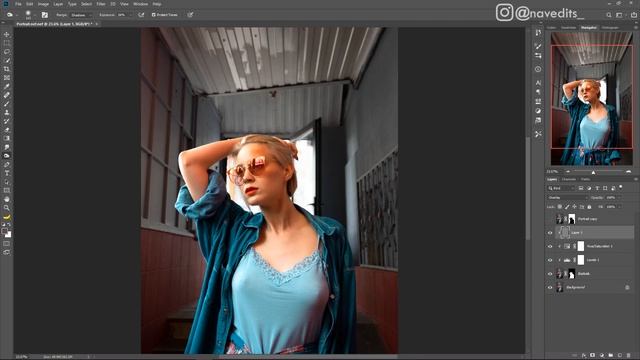The width and height of the screenshot is (640, 360).
Task: Open the layer blend mode dropdown
Action: pyautogui.click(x=567, y=198)
